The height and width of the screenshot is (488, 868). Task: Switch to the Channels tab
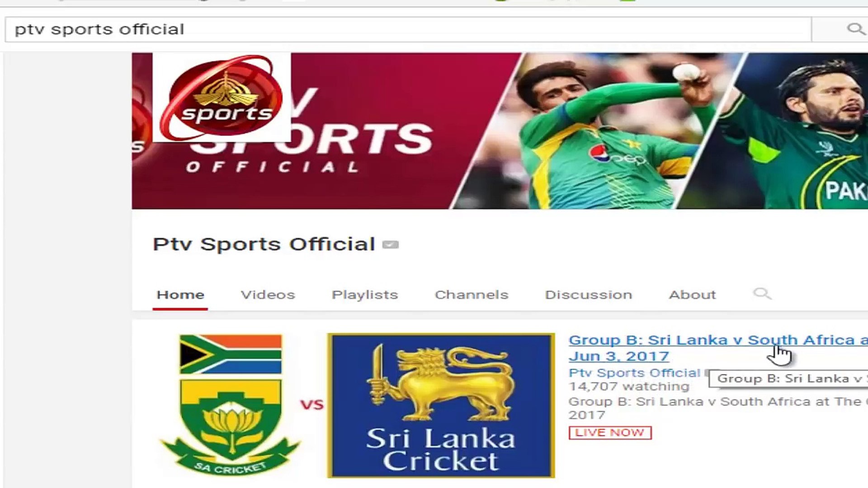[471, 294]
